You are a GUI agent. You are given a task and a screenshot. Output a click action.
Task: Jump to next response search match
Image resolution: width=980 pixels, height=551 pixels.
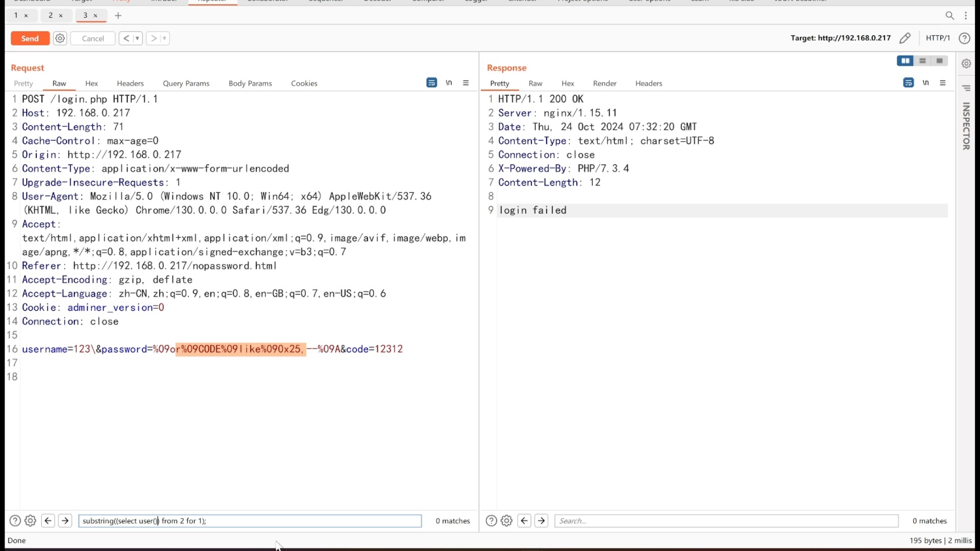click(542, 521)
